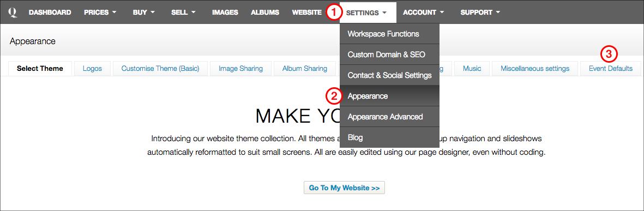Click the Go To My Website button

[344, 188]
